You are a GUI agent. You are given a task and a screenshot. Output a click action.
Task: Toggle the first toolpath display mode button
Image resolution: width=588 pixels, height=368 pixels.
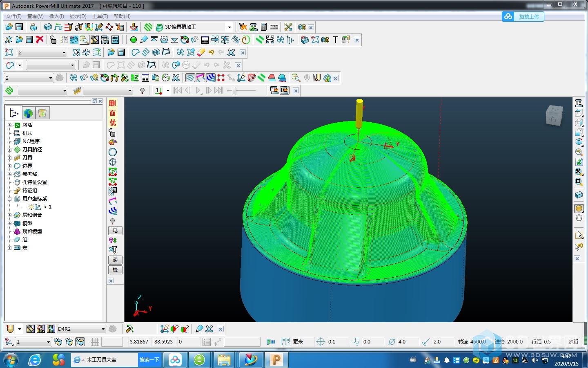pos(190,78)
